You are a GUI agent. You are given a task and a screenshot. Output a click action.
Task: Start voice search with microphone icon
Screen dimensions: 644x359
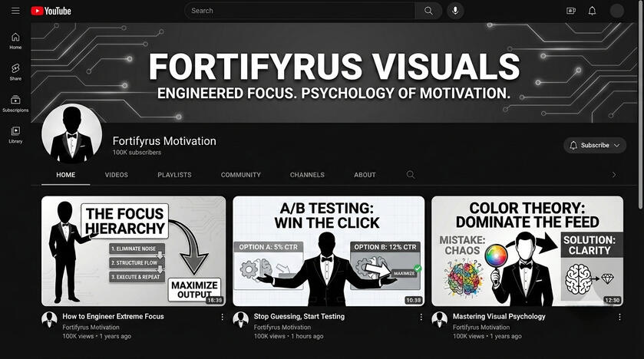point(455,11)
